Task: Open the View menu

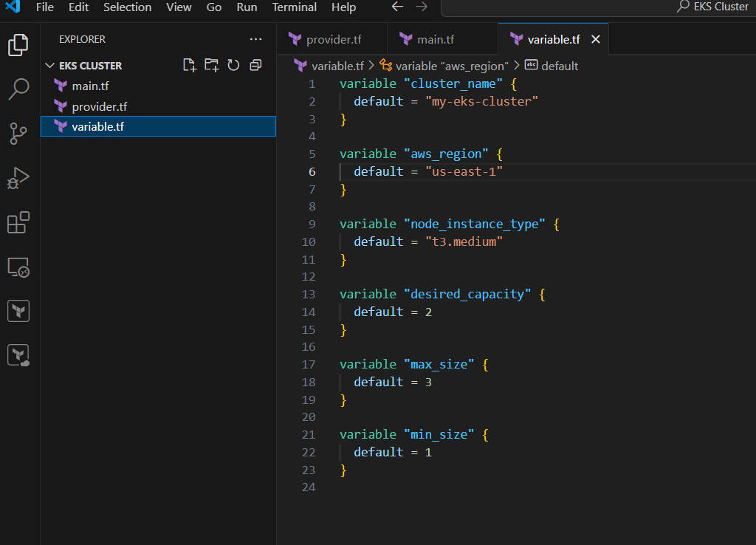Action: coord(179,7)
